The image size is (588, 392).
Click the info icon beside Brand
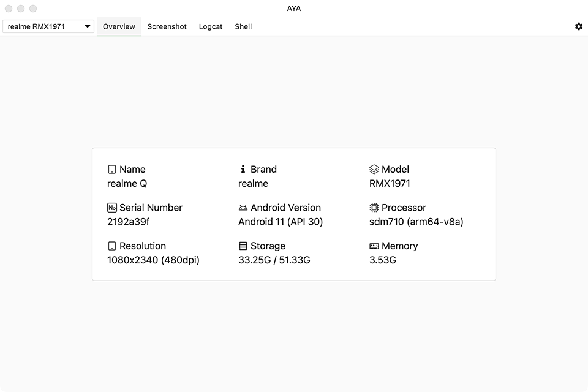coord(243,169)
